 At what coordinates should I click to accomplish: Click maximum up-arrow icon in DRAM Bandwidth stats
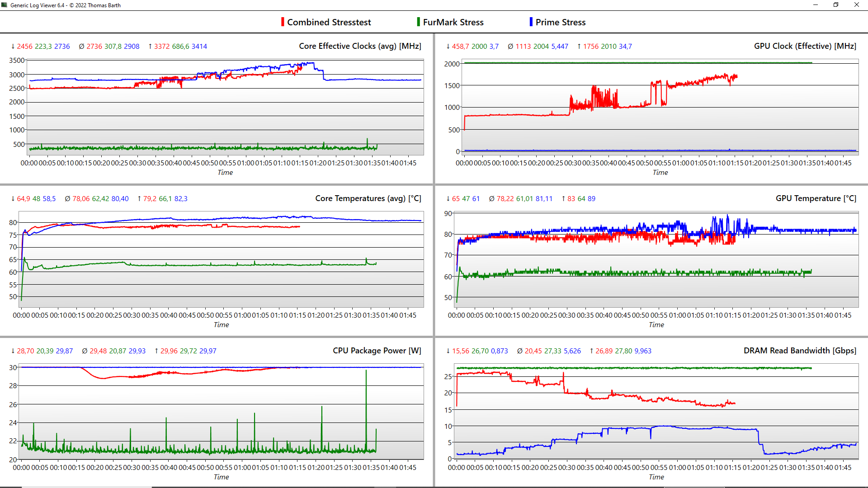coord(591,351)
